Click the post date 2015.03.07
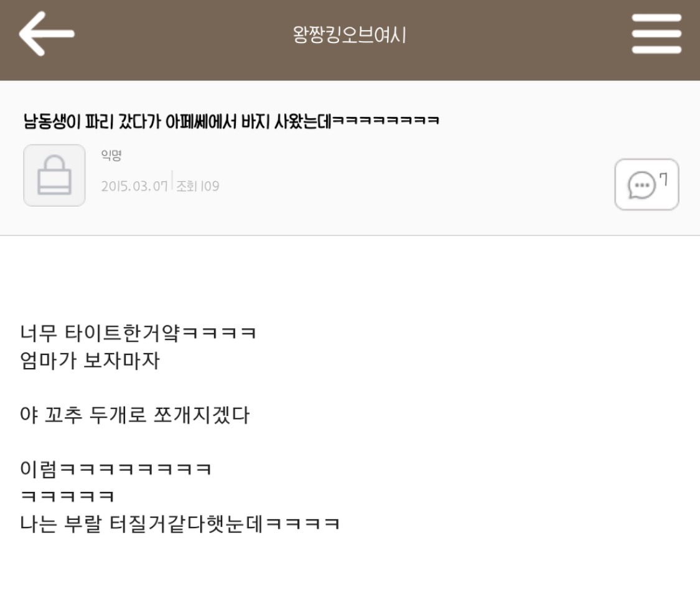700x604 pixels. tap(134, 186)
